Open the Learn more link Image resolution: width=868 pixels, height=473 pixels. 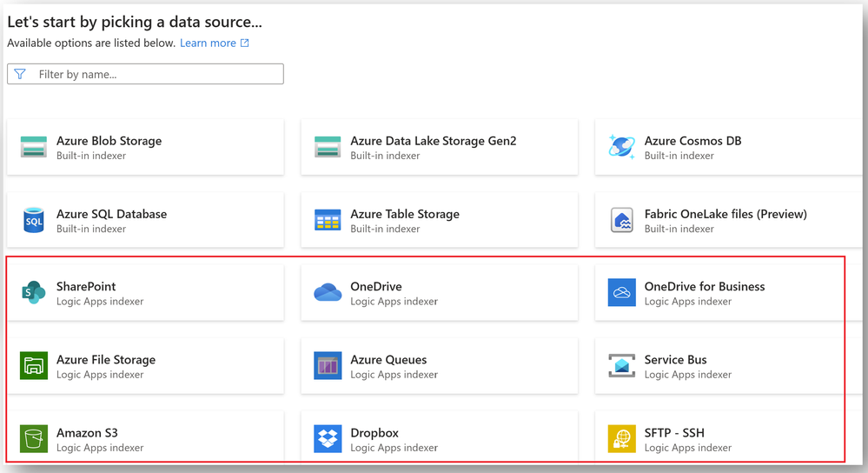click(x=215, y=43)
